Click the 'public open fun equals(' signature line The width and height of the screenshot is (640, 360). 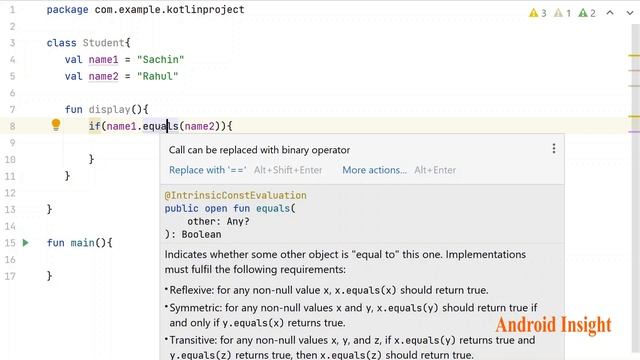point(230,208)
